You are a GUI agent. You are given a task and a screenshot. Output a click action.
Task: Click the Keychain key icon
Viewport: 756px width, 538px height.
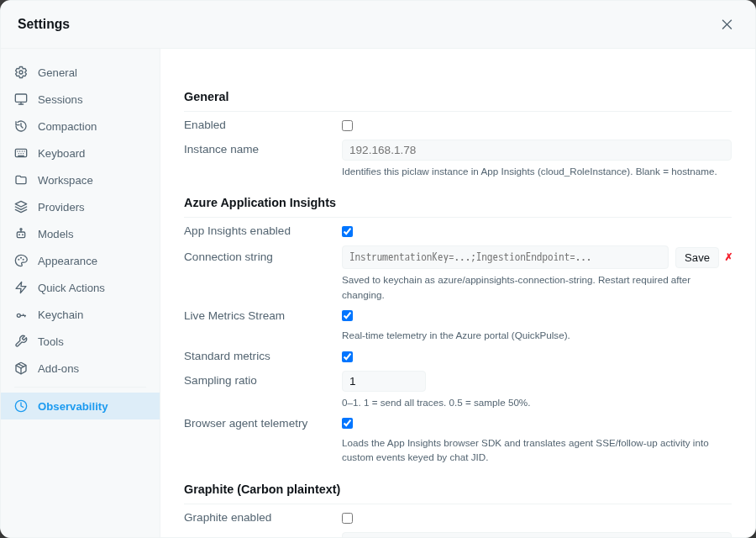21,315
